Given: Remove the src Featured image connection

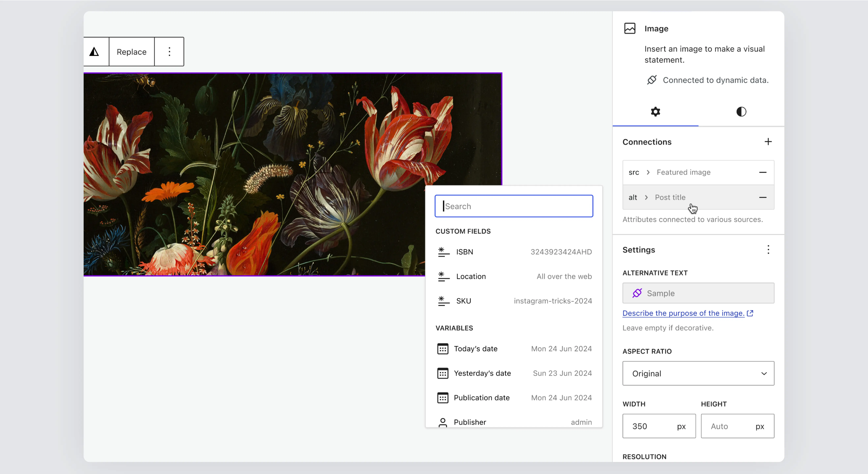Looking at the screenshot, I should point(762,172).
